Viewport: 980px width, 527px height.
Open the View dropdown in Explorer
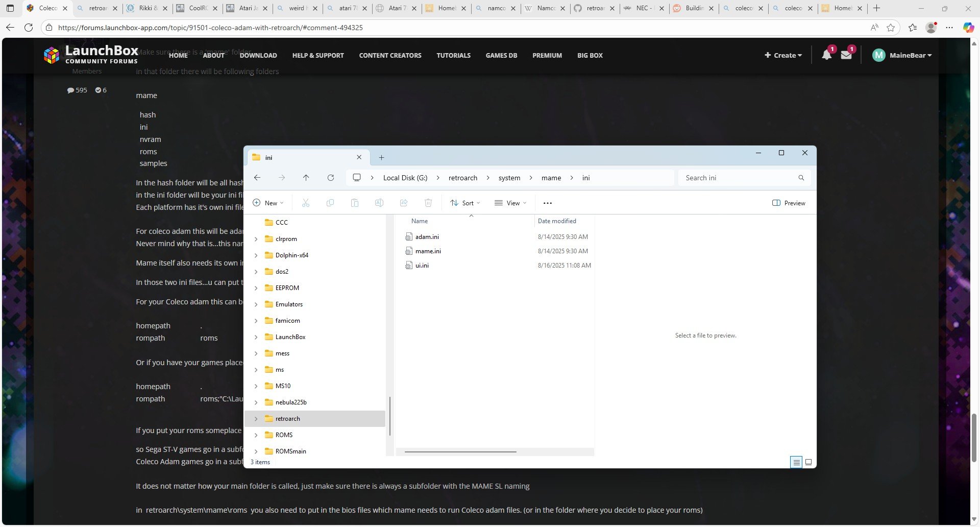pos(510,203)
